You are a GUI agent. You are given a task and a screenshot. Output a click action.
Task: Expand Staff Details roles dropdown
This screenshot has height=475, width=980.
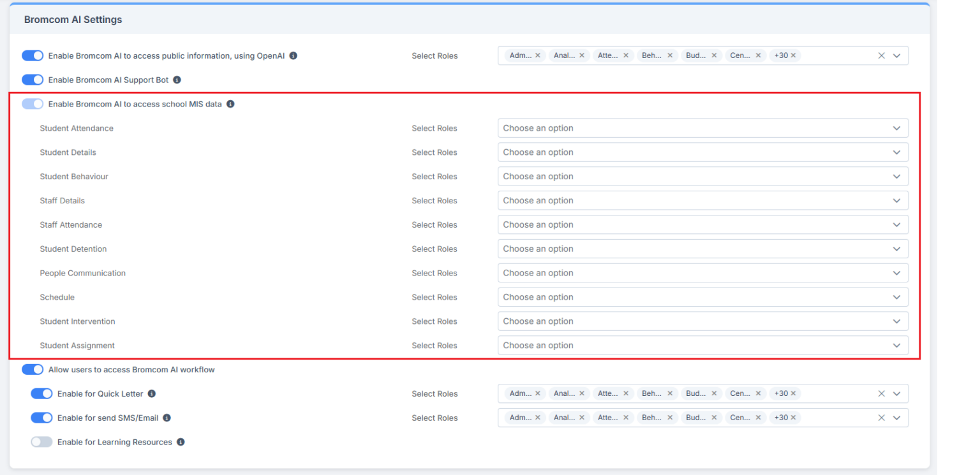point(702,201)
